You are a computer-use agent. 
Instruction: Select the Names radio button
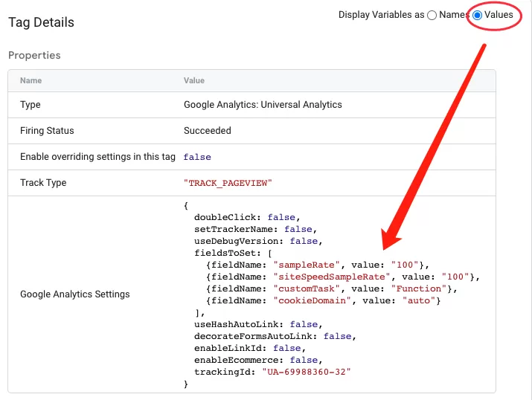pos(432,16)
